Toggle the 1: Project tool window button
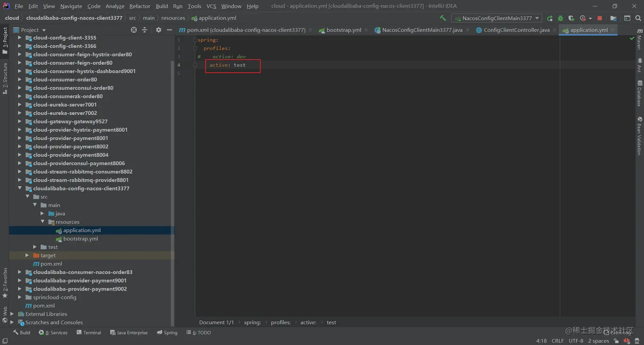This screenshot has width=644, height=345. (5, 41)
